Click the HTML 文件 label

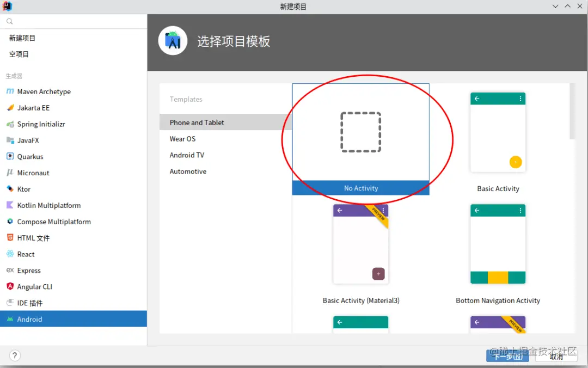coord(33,238)
